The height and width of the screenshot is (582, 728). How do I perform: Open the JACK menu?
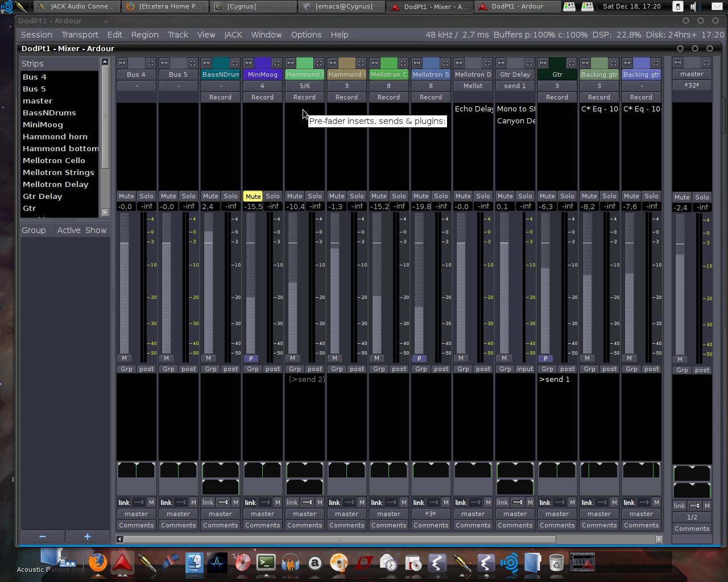[x=233, y=35]
